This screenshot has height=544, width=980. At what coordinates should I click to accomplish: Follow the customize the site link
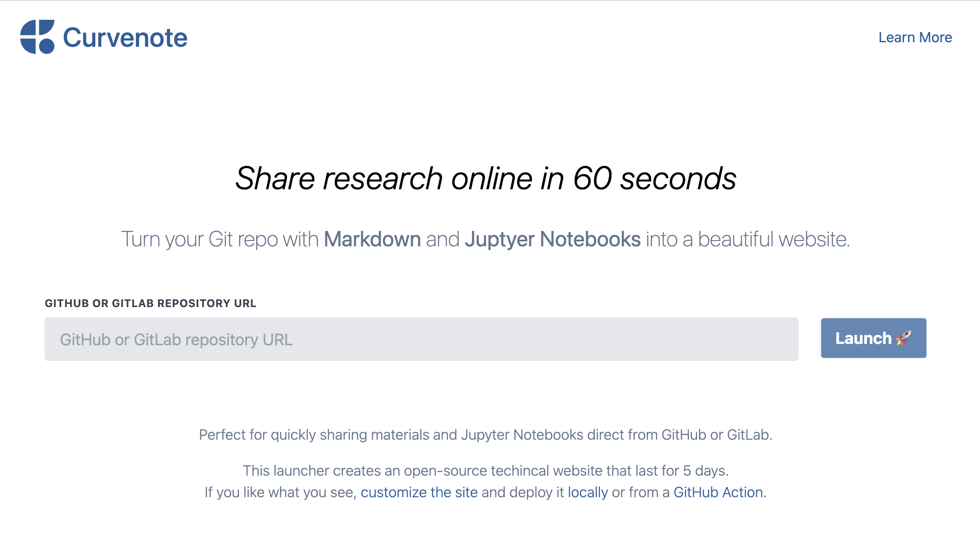click(419, 492)
